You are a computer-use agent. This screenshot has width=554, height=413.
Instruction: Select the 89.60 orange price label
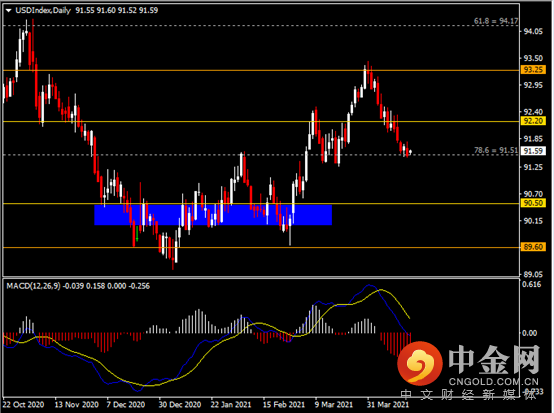(x=533, y=247)
